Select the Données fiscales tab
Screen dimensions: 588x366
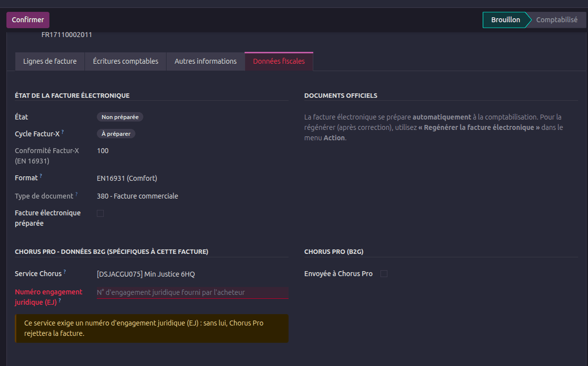(279, 61)
